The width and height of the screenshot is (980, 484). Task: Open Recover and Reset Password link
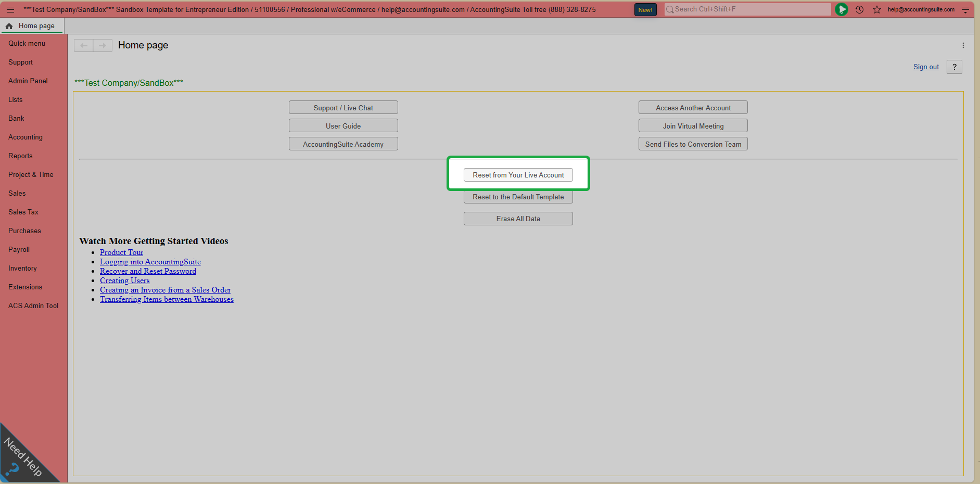click(x=148, y=271)
